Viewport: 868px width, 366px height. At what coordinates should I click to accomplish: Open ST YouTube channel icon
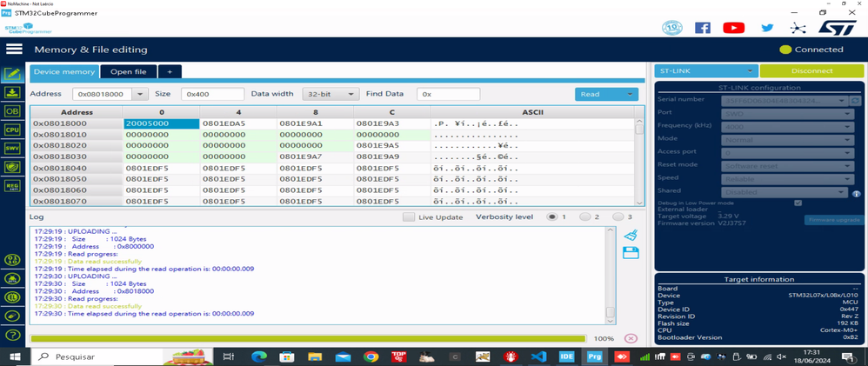coord(733,28)
